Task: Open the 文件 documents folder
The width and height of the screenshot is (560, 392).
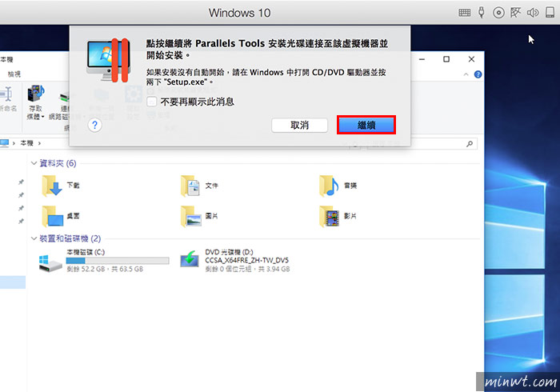Action: tap(200, 186)
